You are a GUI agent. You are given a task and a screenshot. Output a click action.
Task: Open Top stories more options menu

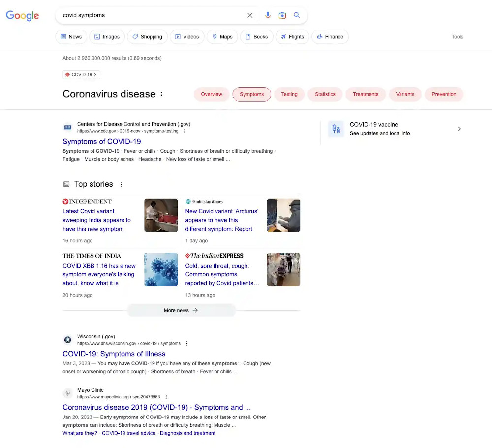[122, 184]
